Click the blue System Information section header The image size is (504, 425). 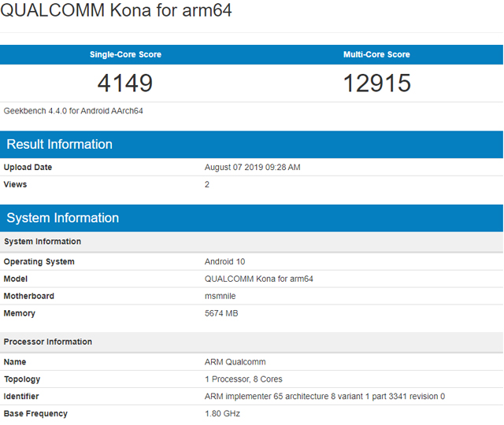coord(63,218)
